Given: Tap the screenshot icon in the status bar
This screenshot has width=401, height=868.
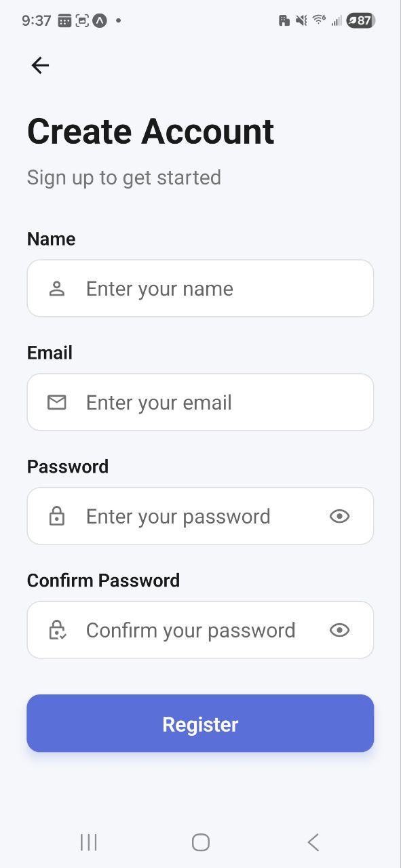Looking at the screenshot, I should pyautogui.click(x=83, y=20).
